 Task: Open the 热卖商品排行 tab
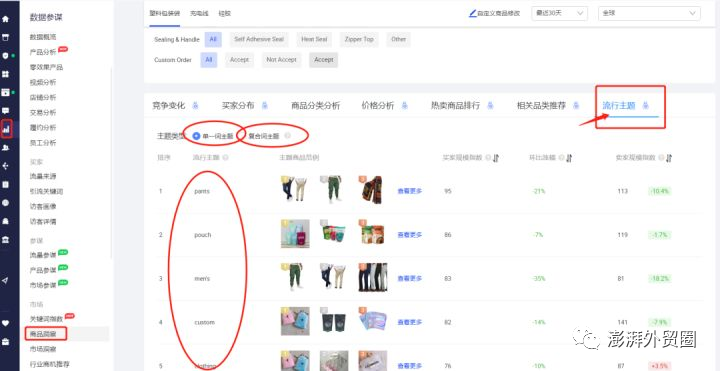tap(455, 106)
